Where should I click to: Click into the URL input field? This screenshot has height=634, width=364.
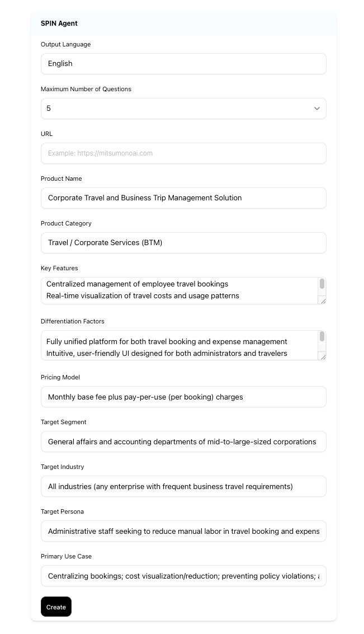[183, 153]
